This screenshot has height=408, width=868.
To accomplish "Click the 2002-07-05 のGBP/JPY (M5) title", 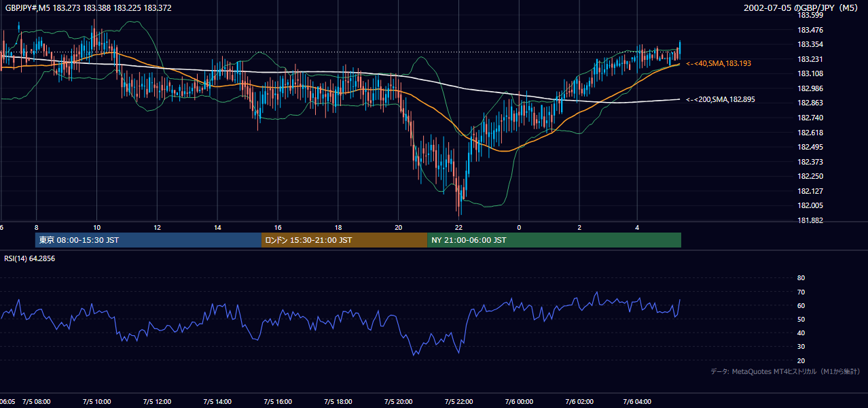I will click(x=802, y=8).
